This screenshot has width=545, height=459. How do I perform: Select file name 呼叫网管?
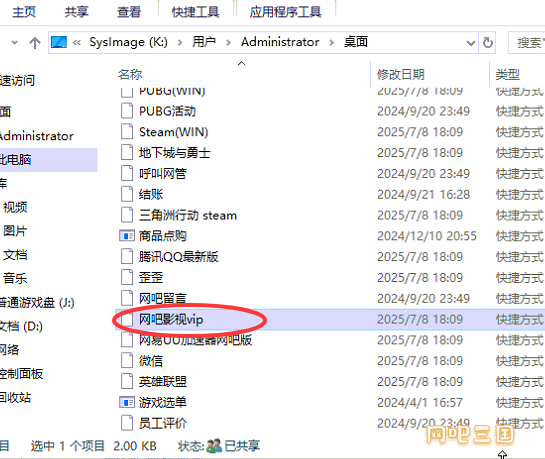click(163, 173)
